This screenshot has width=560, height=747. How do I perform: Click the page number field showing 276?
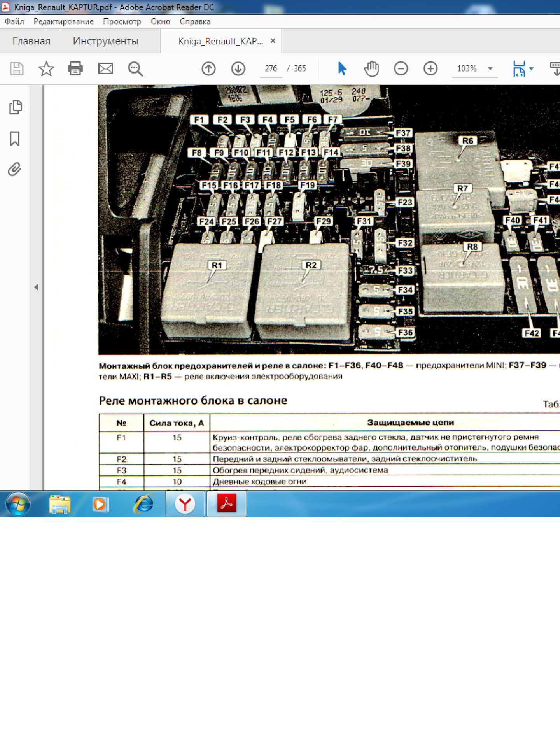click(271, 69)
